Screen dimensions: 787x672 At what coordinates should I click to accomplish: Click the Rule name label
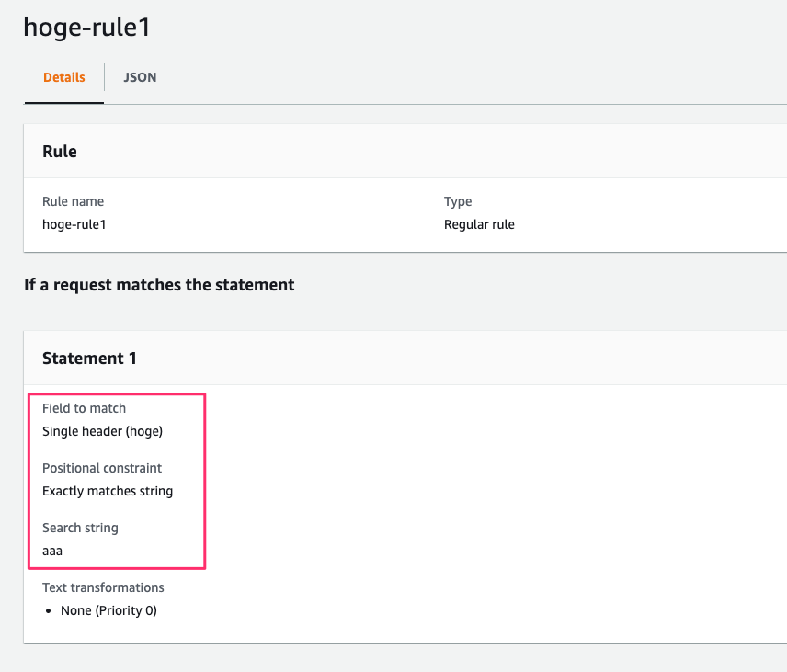click(x=73, y=201)
